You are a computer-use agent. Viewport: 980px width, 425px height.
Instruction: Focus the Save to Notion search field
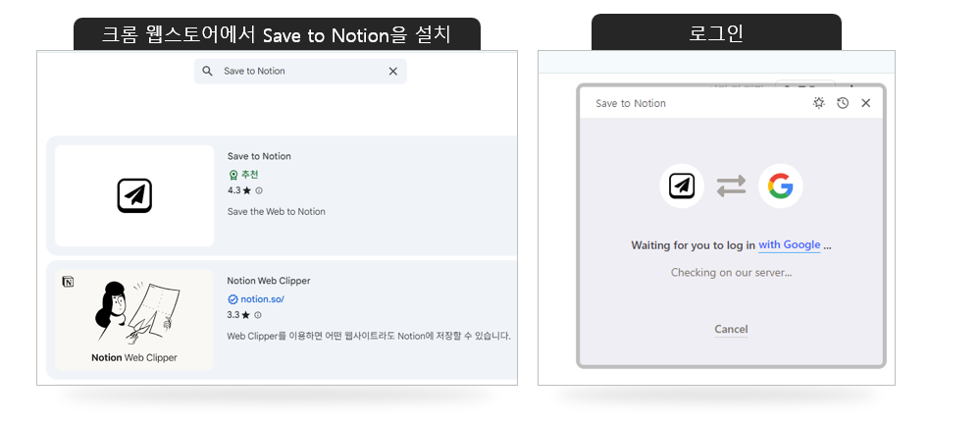(300, 72)
